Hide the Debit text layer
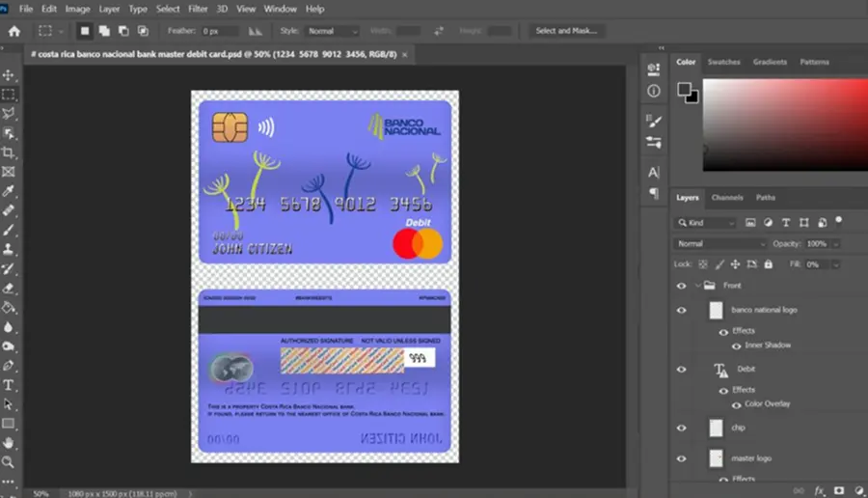The height and width of the screenshot is (498, 868). coord(682,369)
